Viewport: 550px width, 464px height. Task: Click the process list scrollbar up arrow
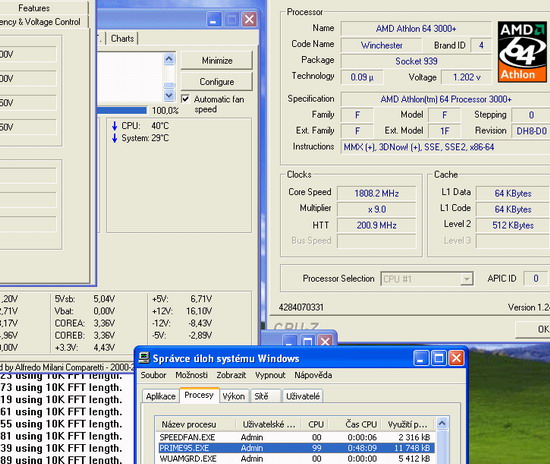pos(442,424)
